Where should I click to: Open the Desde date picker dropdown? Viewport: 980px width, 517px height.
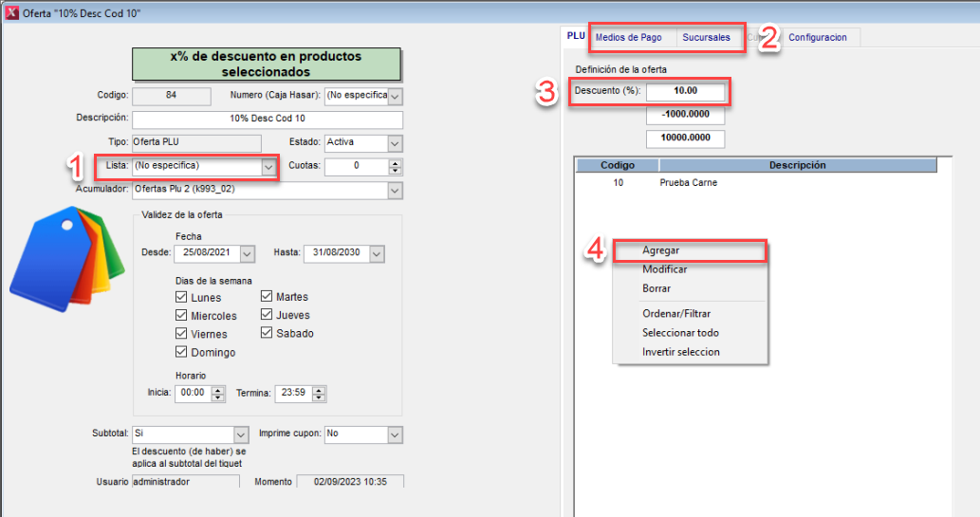click(248, 254)
